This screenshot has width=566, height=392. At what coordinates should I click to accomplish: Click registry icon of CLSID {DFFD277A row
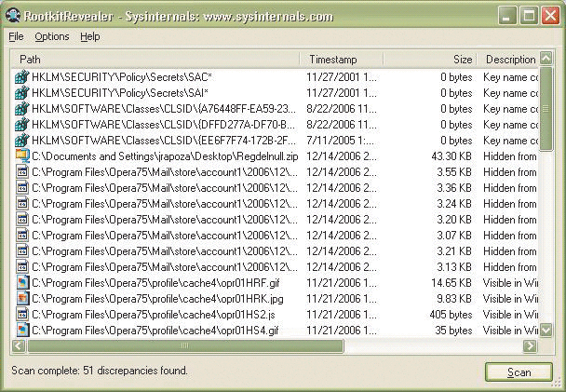click(x=22, y=125)
